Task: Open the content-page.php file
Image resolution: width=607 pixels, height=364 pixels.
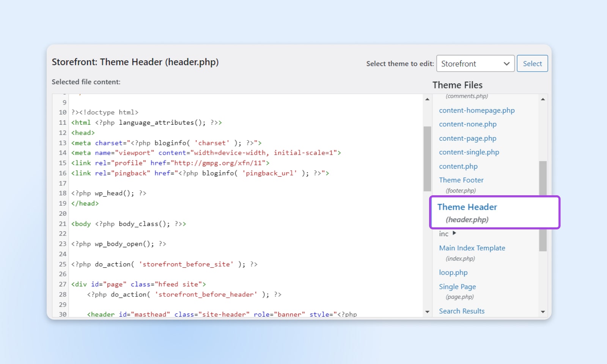Action: click(467, 138)
